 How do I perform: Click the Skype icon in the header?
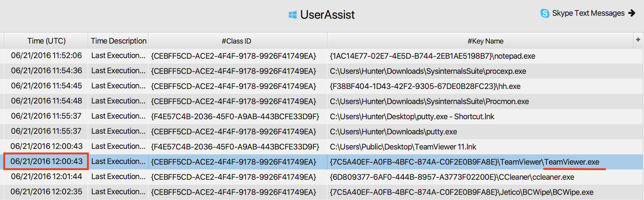click(545, 13)
